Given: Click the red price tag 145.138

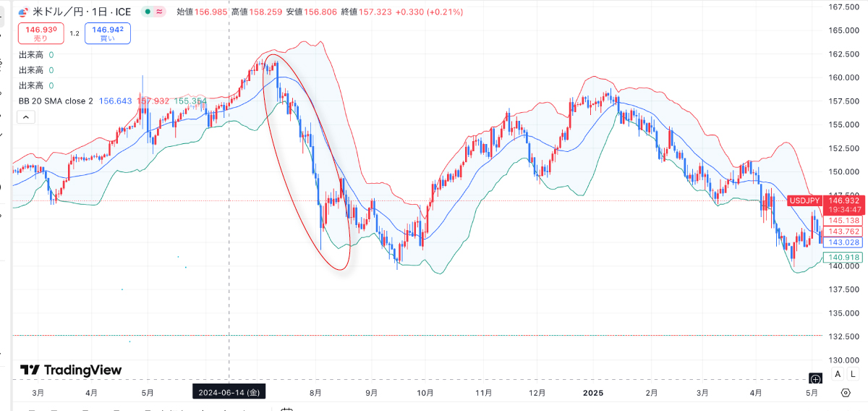Looking at the screenshot, I should [x=843, y=220].
